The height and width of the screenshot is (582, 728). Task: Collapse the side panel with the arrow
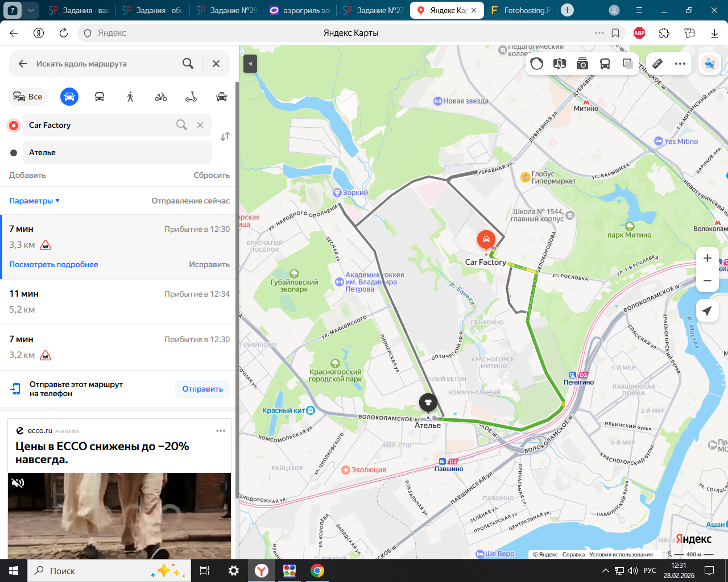pos(250,64)
